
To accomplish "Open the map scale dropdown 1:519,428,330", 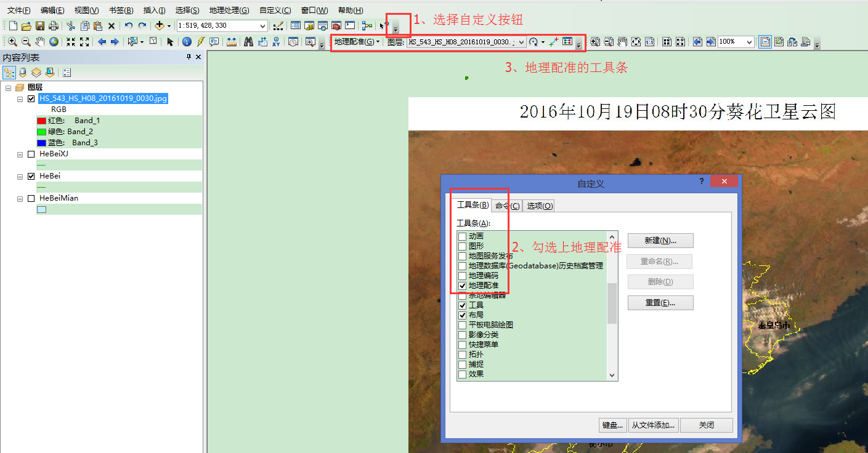I will pos(263,26).
